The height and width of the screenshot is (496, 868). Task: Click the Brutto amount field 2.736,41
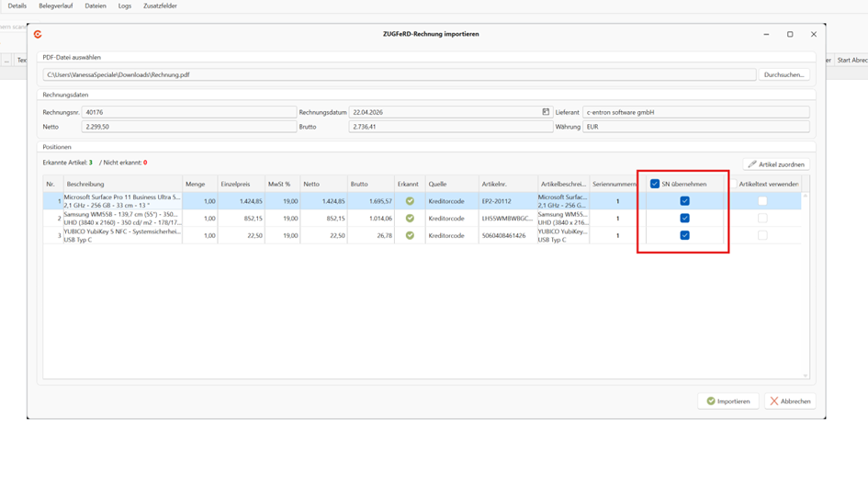point(451,127)
